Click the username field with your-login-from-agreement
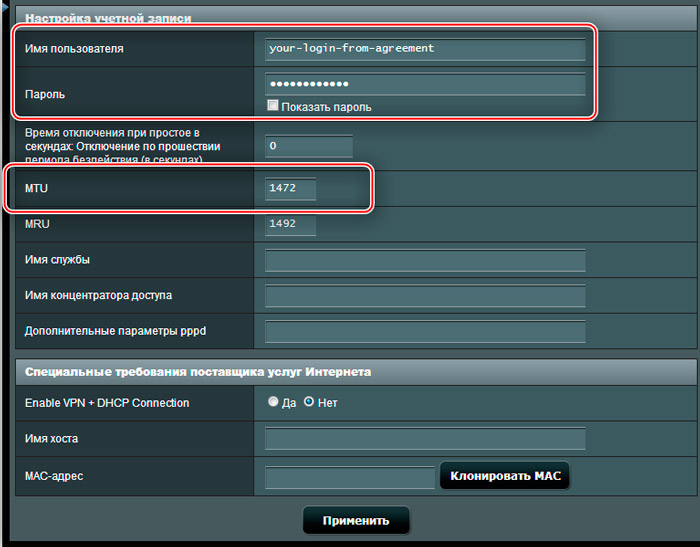Screen dimensions: 700x547 tap(425, 49)
